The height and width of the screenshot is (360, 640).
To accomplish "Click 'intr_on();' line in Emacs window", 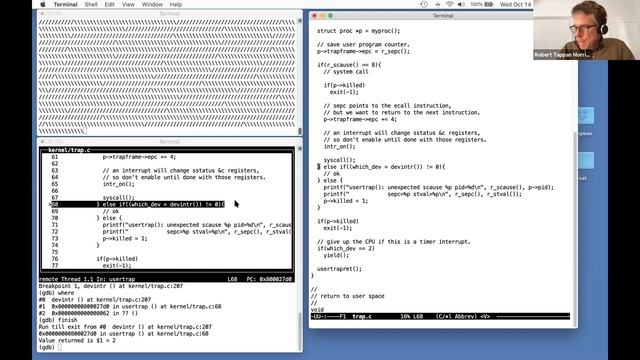I will [339, 146].
